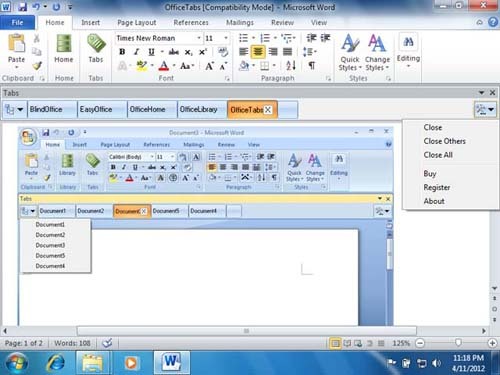Apply the red font color

tap(163, 66)
